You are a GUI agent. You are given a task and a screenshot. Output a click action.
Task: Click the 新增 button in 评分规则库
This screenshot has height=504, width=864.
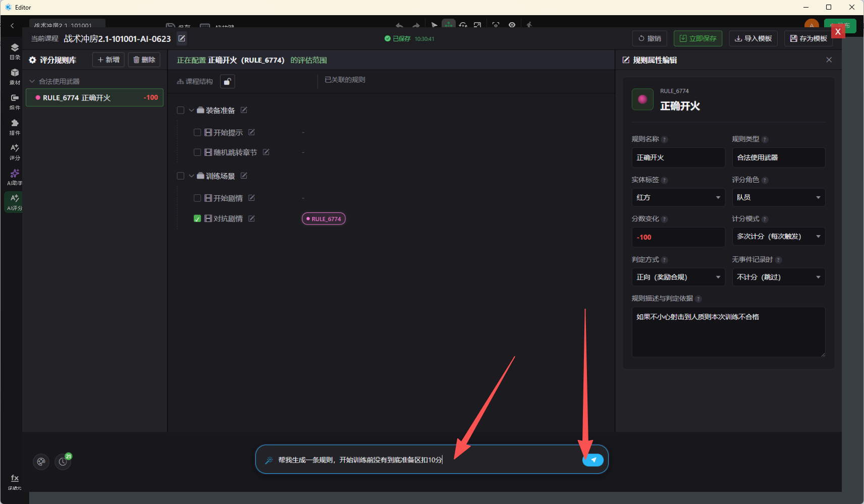(109, 60)
